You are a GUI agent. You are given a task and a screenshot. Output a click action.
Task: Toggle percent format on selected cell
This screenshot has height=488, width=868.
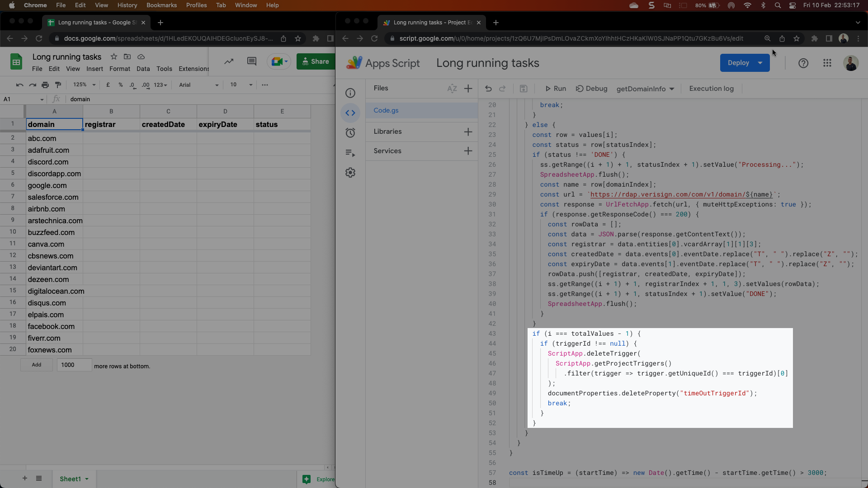120,84
